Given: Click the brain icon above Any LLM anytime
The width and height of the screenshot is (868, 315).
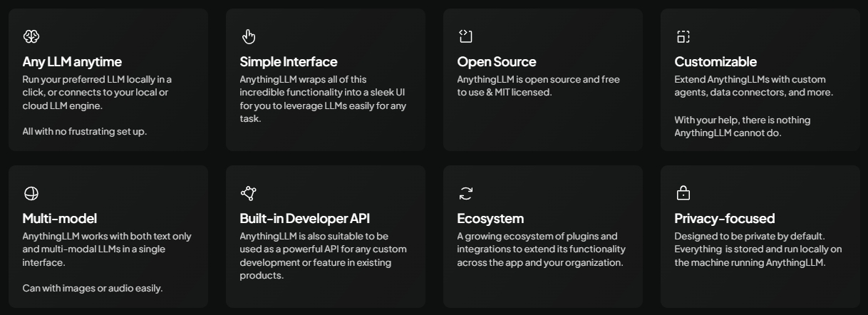Looking at the screenshot, I should click(x=31, y=36).
